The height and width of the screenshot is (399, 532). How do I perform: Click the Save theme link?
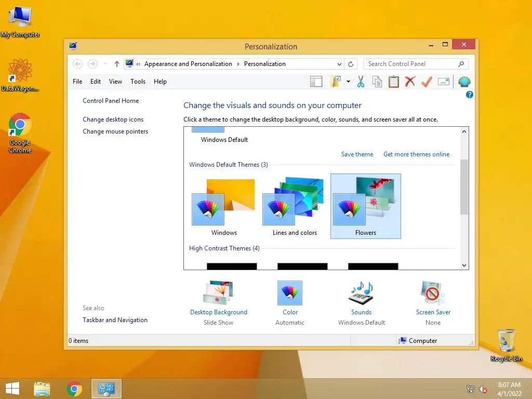pos(357,154)
